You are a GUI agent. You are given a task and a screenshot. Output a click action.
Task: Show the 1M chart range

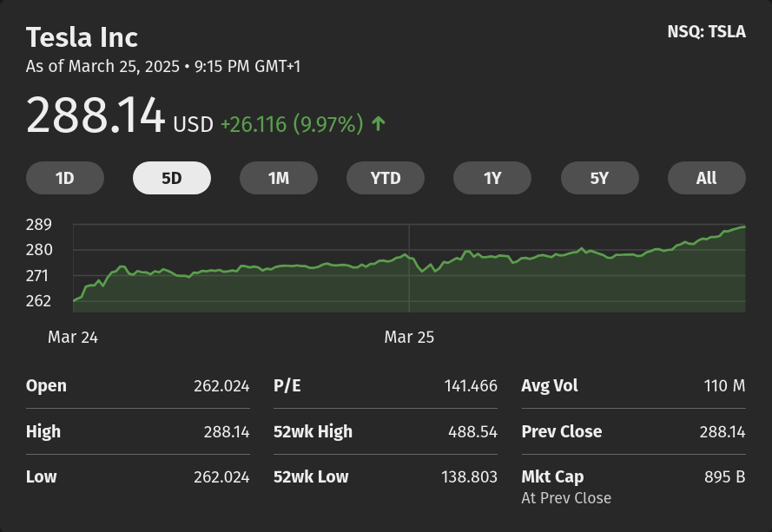pos(279,178)
